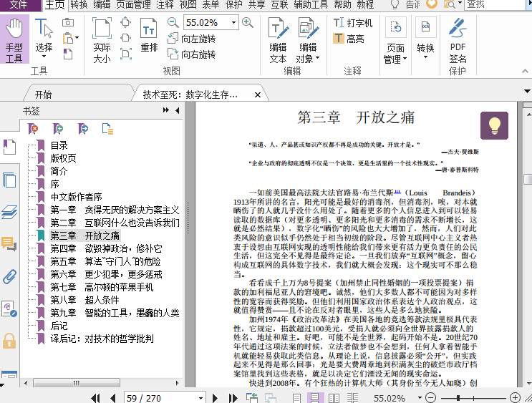
Task: Select bookmark 第三章 开放之痛
Action: 84,236
